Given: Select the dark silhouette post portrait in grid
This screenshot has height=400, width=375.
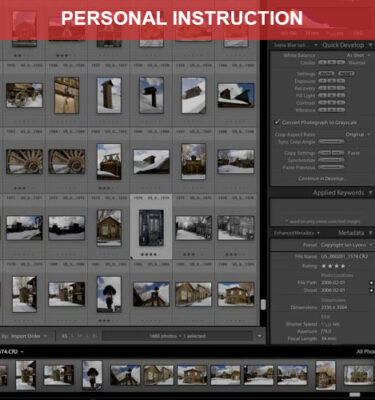Looking at the screenshot, I should [x=109, y=294].
